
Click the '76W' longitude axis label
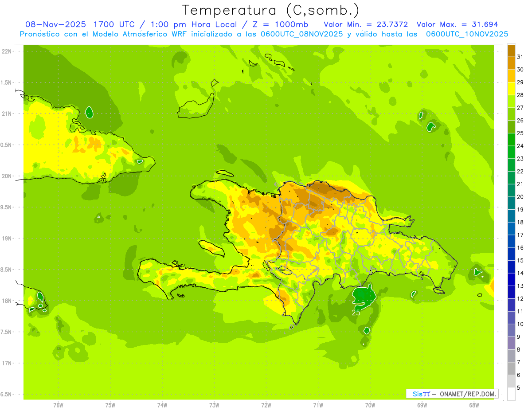coord(58,405)
